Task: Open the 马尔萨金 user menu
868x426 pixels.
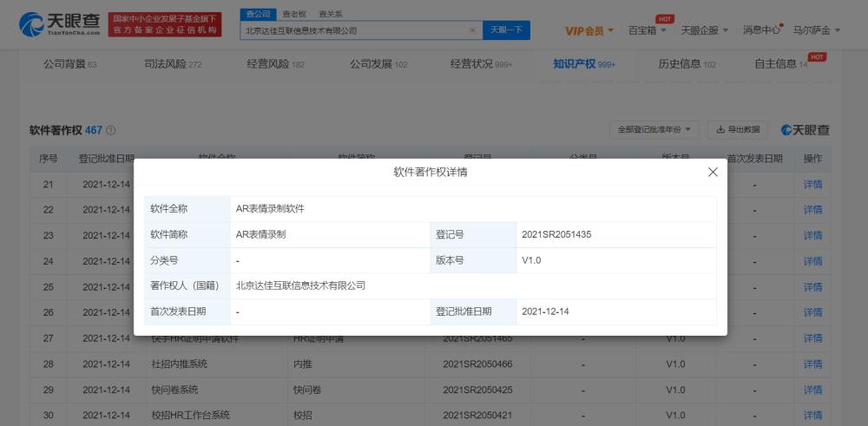Action: point(817,30)
